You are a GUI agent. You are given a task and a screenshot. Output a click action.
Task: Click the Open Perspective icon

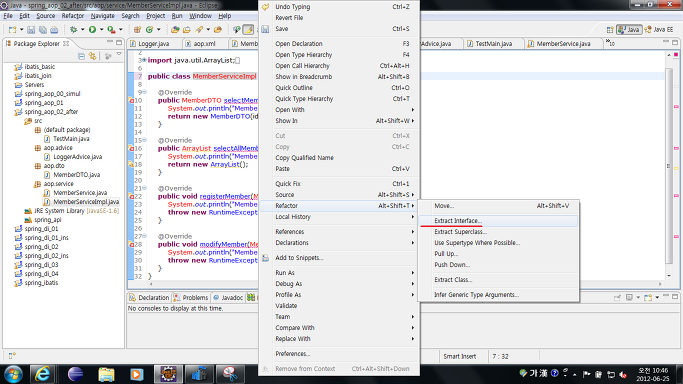(x=610, y=30)
